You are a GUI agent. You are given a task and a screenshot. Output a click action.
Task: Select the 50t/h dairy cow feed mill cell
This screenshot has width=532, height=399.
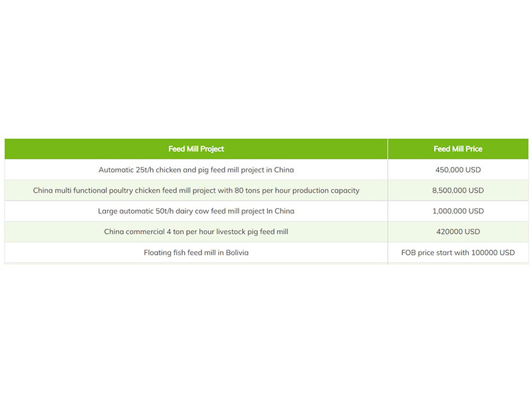[x=196, y=211]
